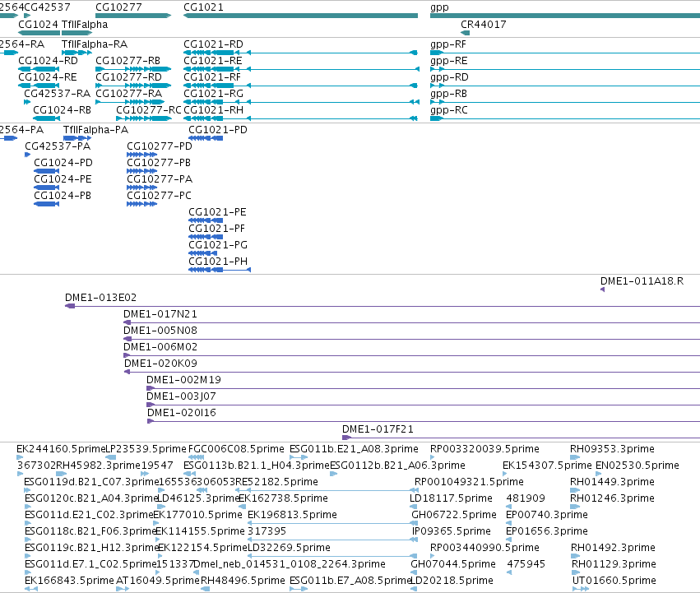Select transcript CG10277-RB
The height and width of the screenshot is (593, 700).
[127, 61]
